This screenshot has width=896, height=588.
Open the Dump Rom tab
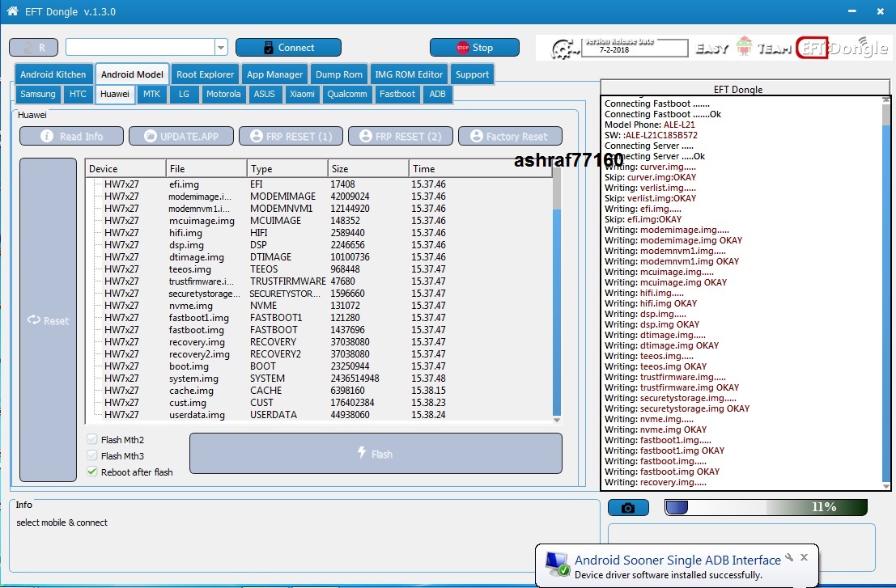pos(339,74)
